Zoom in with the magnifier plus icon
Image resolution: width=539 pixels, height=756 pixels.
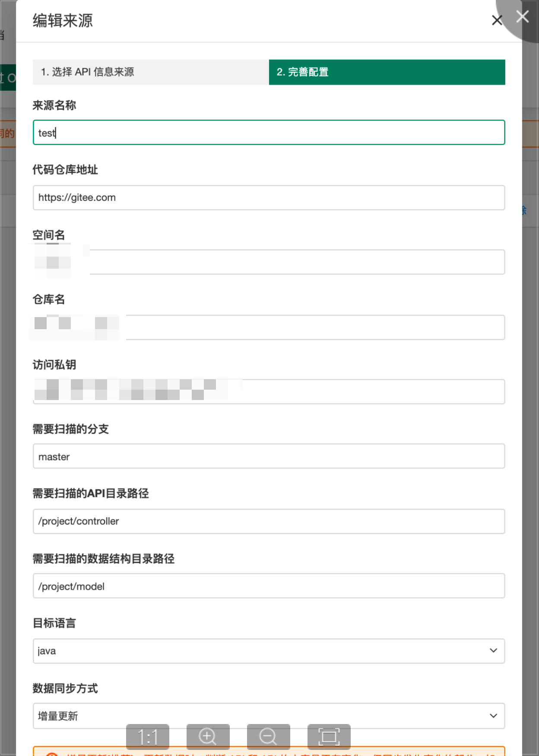(x=208, y=737)
